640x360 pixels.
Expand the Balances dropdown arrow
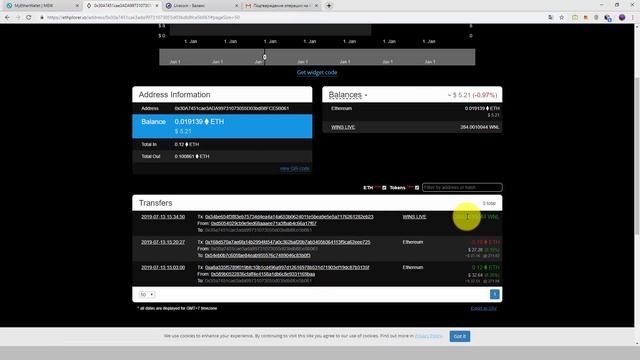pos(366,95)
